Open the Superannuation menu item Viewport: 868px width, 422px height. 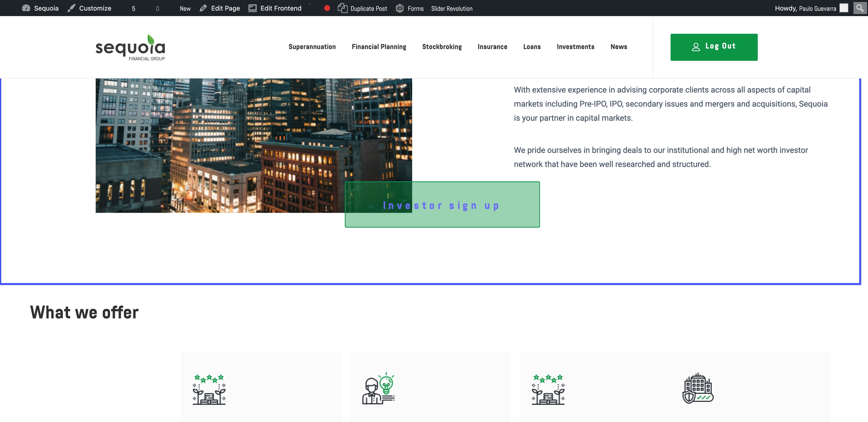[312, 47]
